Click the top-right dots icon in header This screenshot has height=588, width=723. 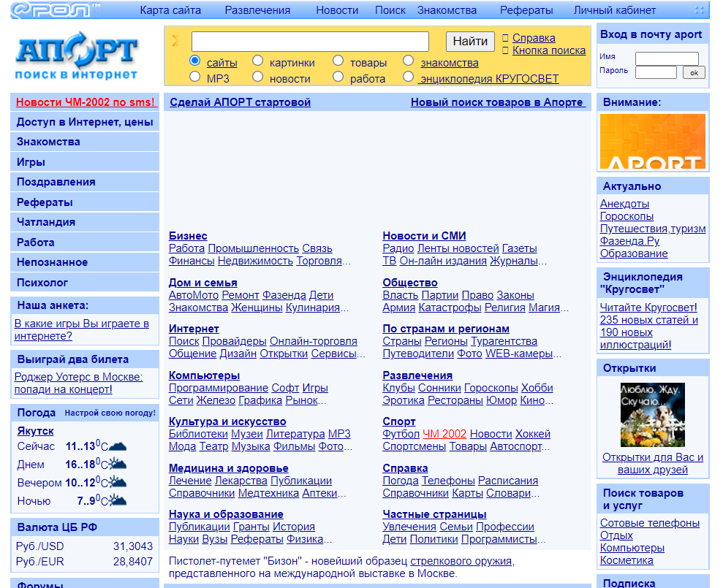click(700, 9)
